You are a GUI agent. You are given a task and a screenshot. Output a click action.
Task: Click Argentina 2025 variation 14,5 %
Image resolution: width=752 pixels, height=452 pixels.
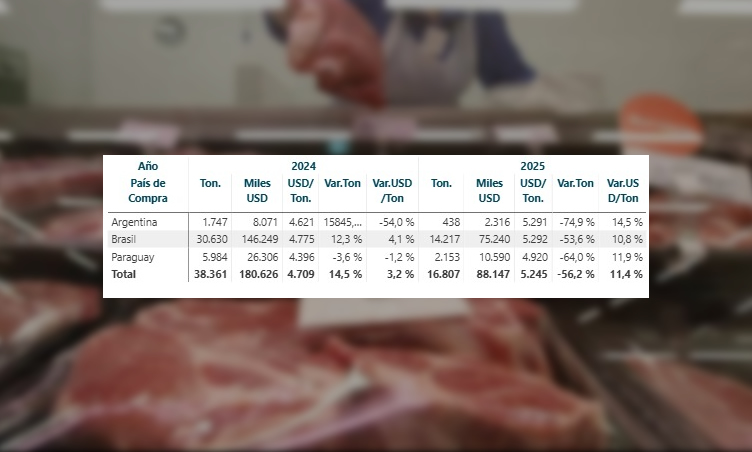coord(627,222)
